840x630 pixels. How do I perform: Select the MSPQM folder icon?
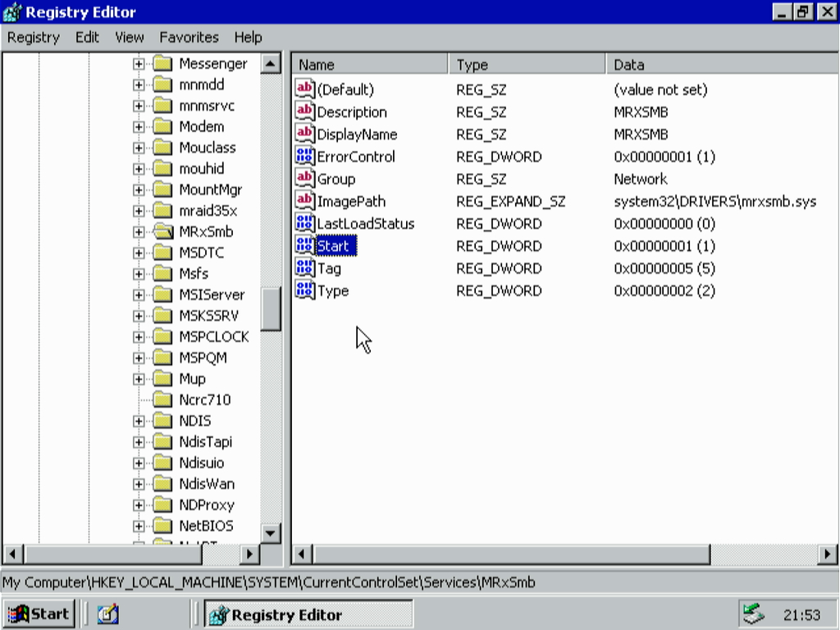162,358
